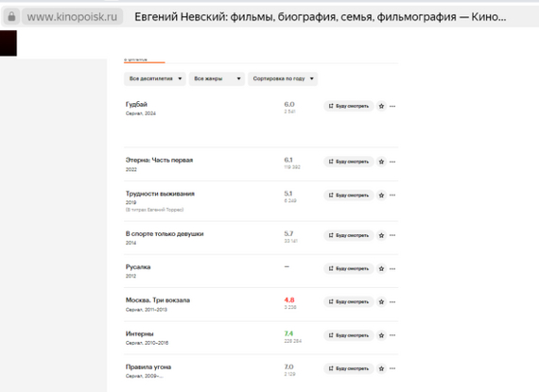
Task: Click 'Буду смотреть' for Москва. Три вокзала
Action: [349, 301]
